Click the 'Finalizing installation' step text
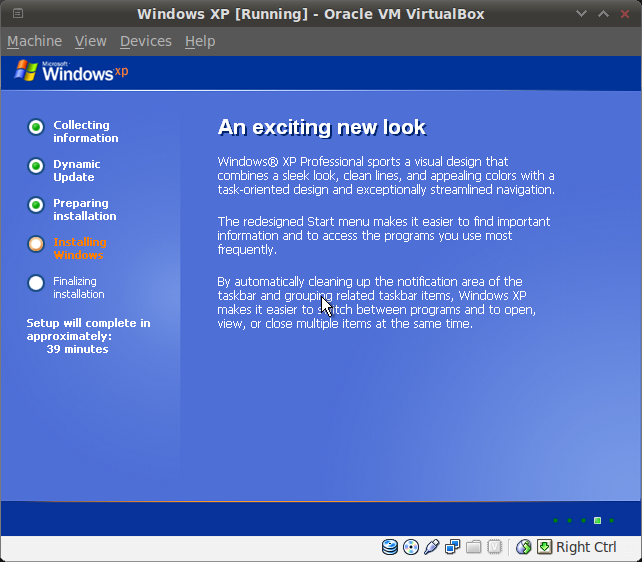Viewport: 642px width, 562px height. click(x=79, y=287)
